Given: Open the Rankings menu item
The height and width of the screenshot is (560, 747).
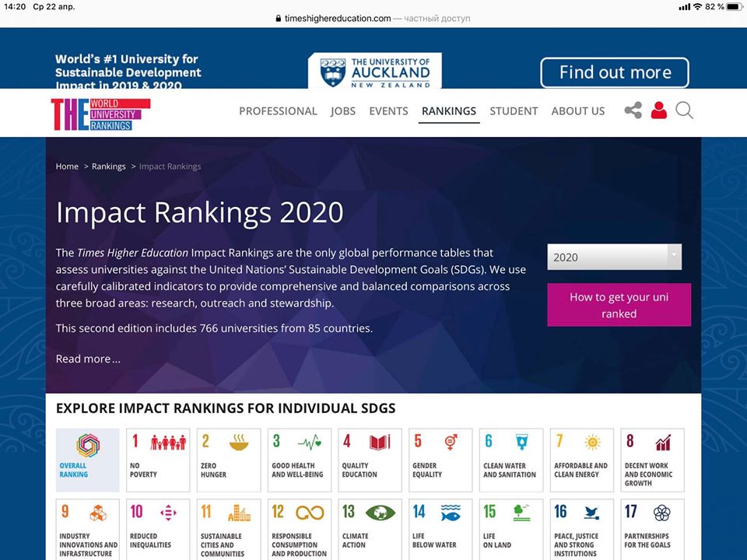Looking at the screenshot, I should 448,110.
